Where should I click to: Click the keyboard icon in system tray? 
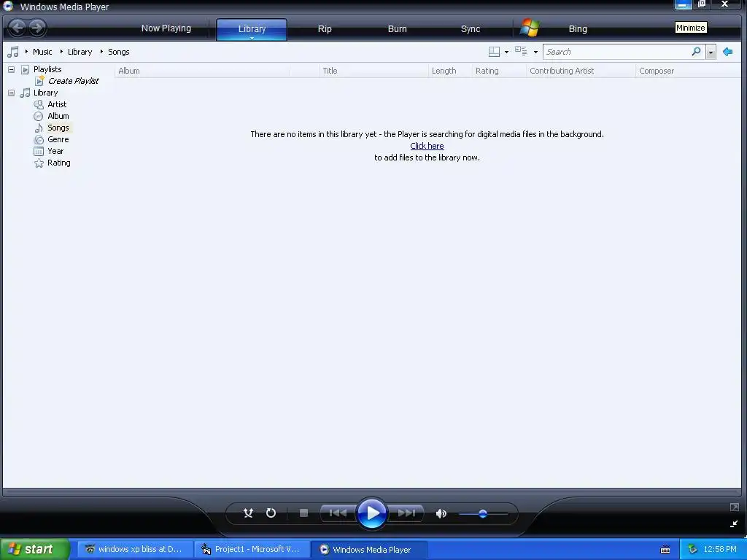665,550
